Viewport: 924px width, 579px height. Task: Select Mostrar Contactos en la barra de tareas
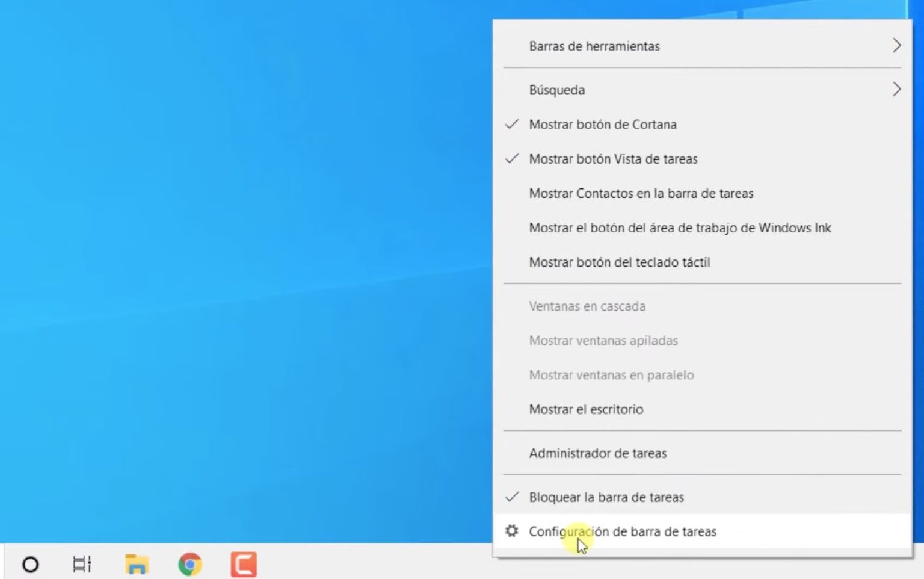641,193
